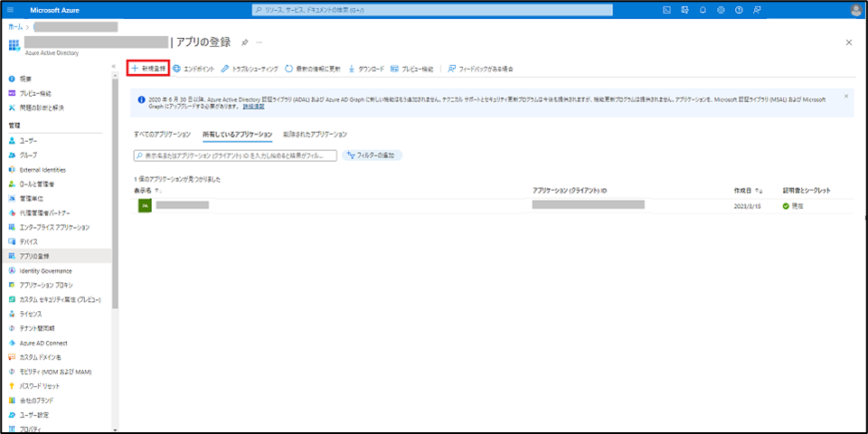Open the portal hamburger menu
The image size is (868, 434).
coord(12,9)
